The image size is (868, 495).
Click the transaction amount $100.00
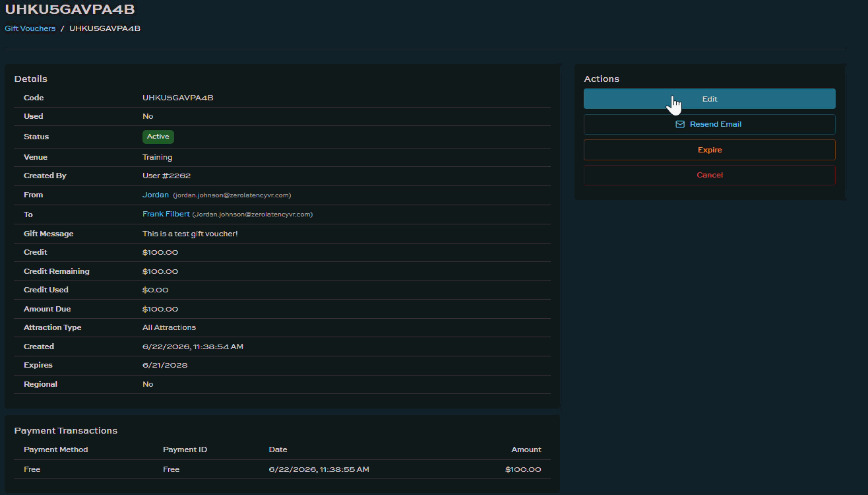pyautogui.click(x=523, y=469)
